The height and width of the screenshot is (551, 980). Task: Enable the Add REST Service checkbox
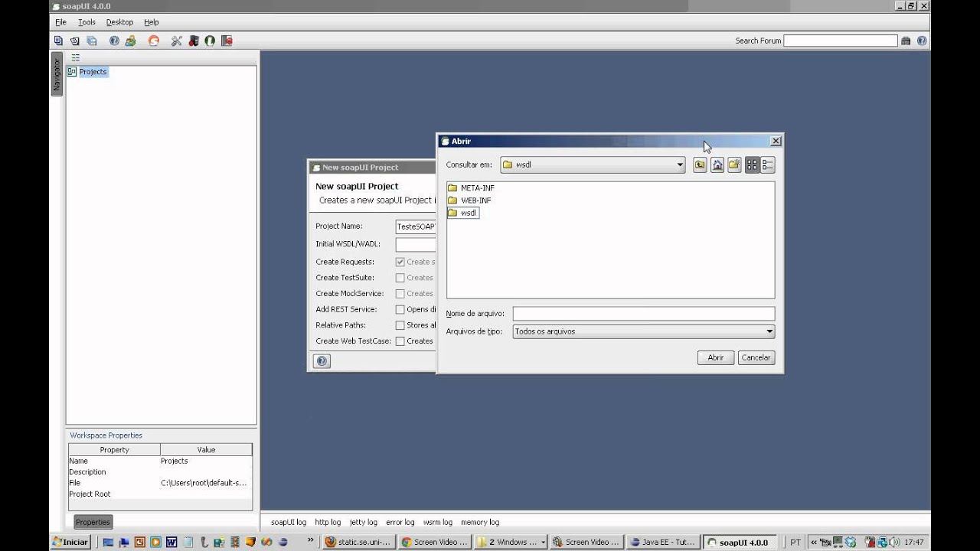coord(400,309)
